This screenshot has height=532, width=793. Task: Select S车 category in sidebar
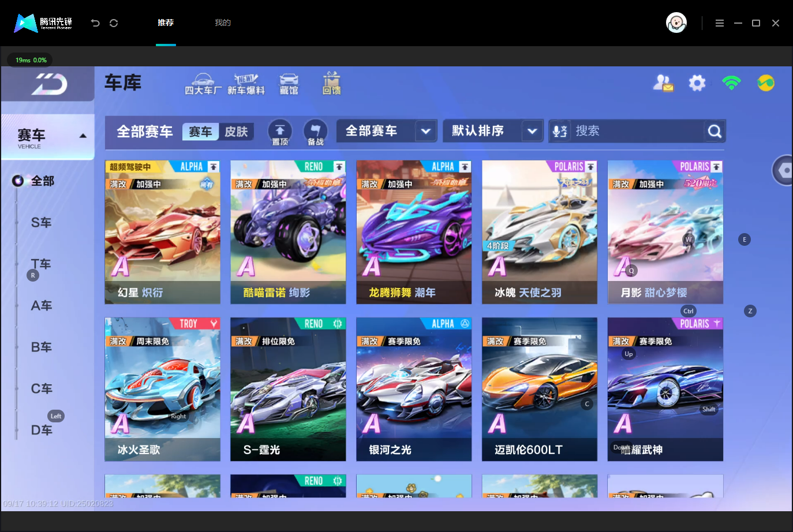point(42,223)
